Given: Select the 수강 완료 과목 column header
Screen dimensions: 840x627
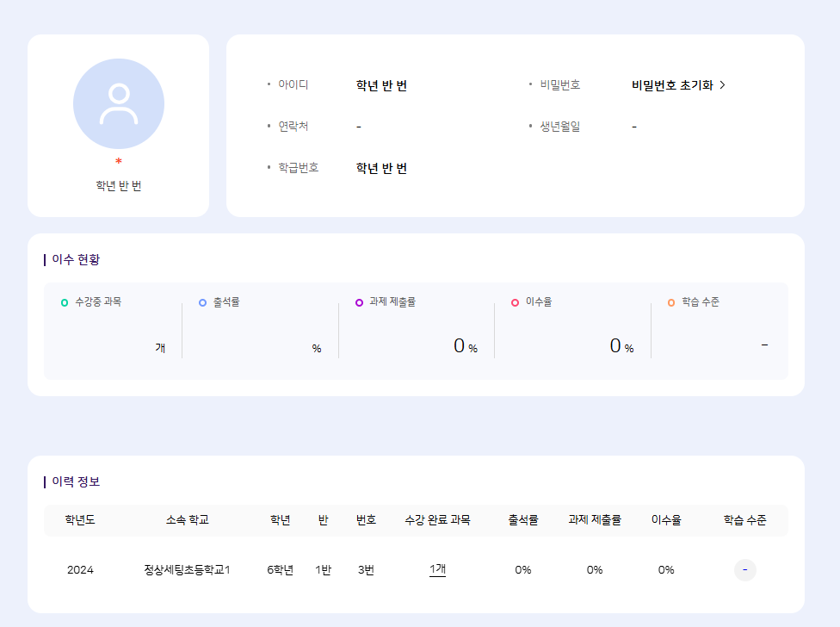Looking at the screenshot, I should point(437,520).
